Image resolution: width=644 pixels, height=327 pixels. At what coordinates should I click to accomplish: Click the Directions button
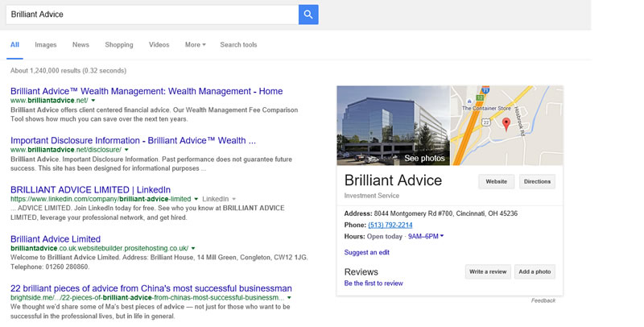pyautogui.click(x=537, y=181)
